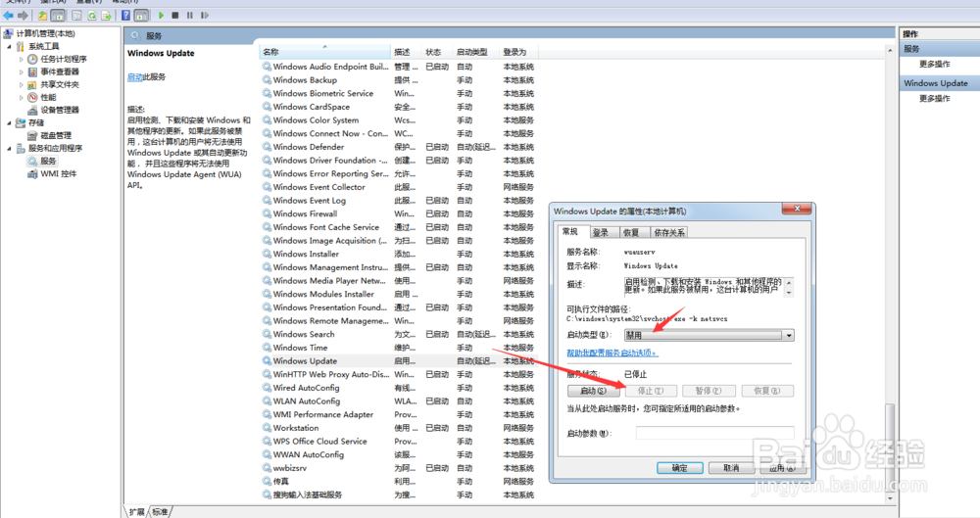Expand the 任务计划程序 node
The width and height of the screenshot is (980, 518).
pos(22,60)
